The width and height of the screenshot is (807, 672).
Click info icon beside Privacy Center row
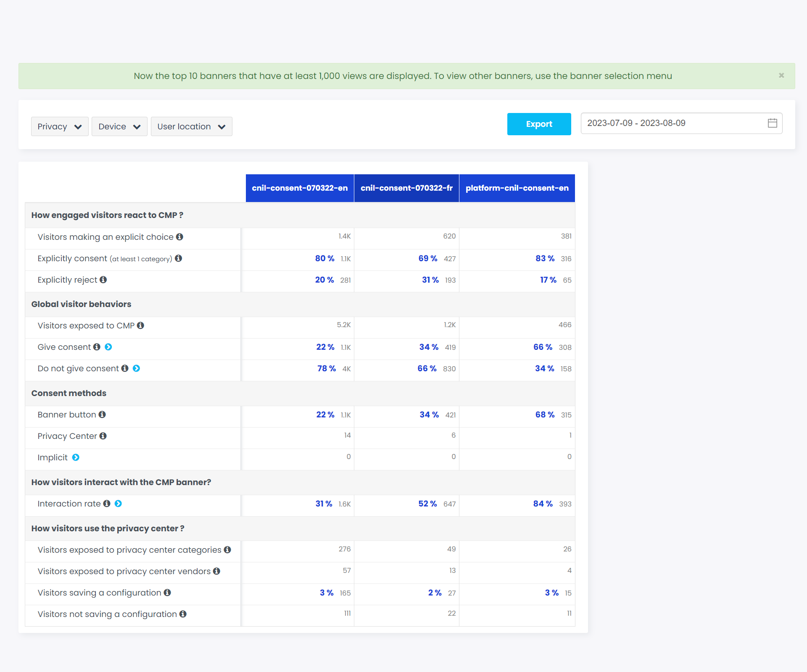(103, 436)
